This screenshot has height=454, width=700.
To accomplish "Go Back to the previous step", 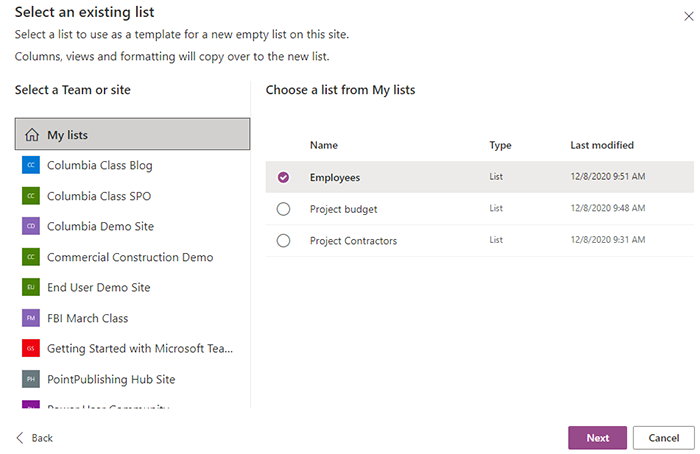I will pos(34,438).
